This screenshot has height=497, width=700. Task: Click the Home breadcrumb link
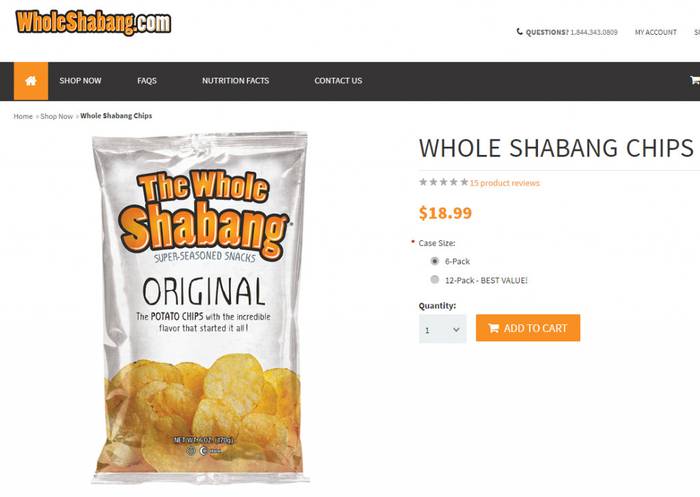coord(23,116)
